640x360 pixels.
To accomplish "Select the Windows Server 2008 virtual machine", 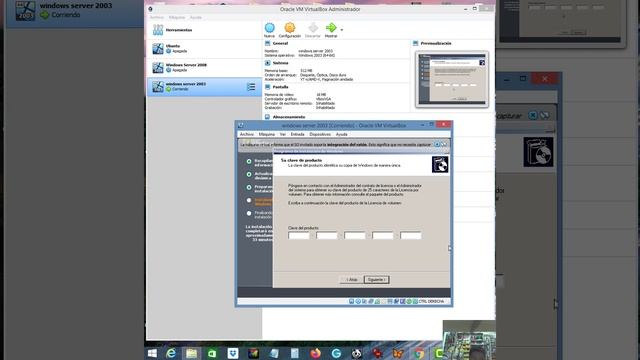I will click(204, 67).
